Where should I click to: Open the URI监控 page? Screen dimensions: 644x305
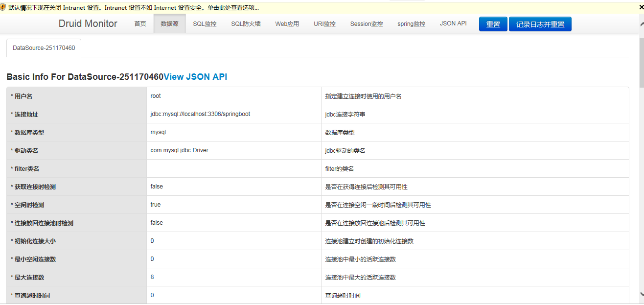coord(325,23)
